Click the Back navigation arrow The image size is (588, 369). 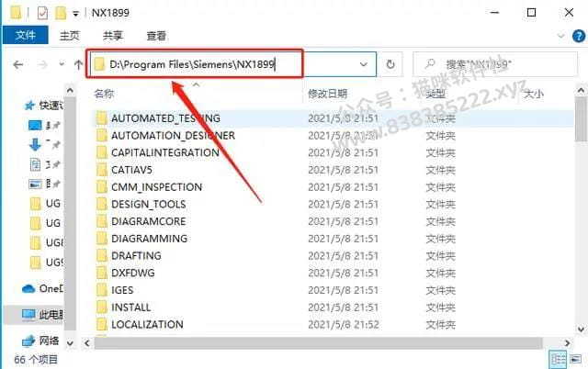[18, 65]
